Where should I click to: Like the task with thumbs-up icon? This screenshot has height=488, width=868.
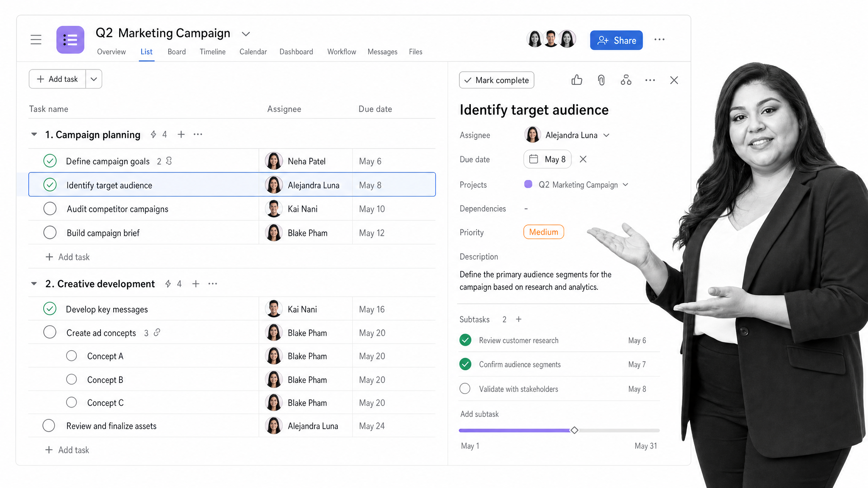[x=576, y=80]
